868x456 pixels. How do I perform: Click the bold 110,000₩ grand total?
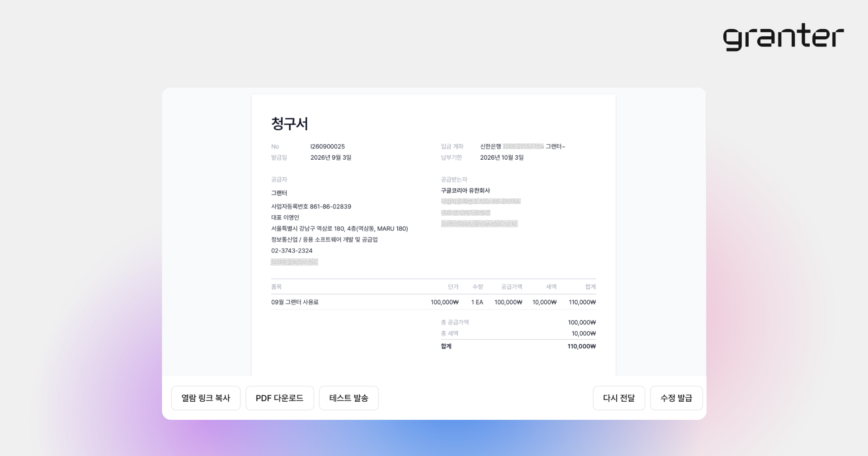click(x=581, y=347)
